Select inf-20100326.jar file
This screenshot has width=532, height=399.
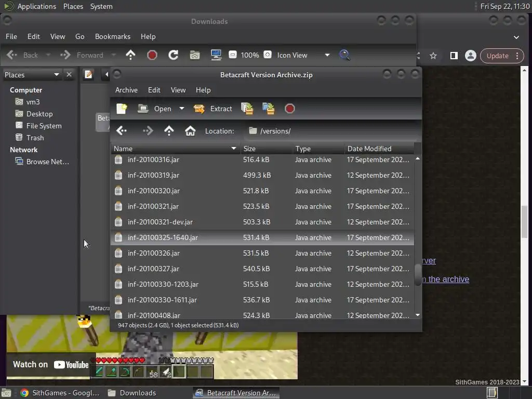(x=262, y=253)
